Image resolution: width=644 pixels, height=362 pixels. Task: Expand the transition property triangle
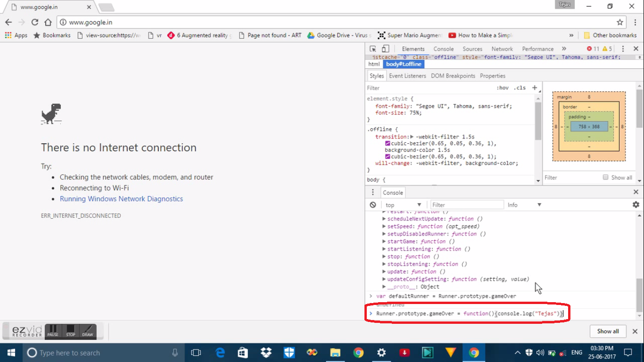[x=412, y=137]
